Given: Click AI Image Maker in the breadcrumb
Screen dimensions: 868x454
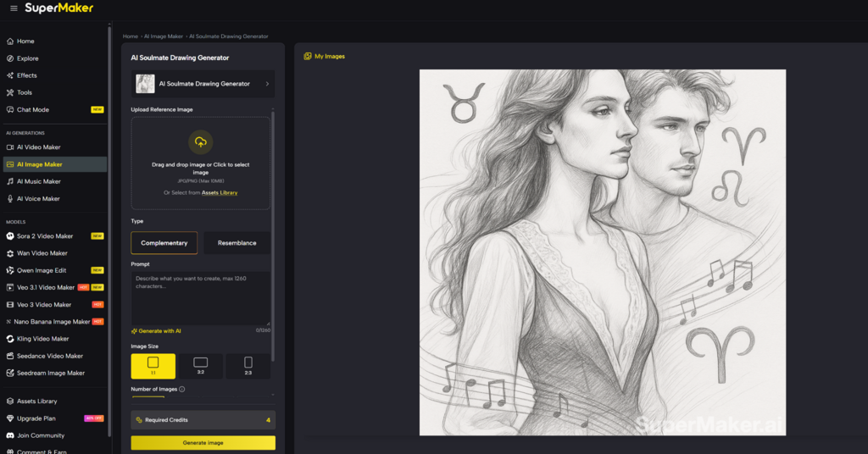Looking at the screenshot, I should (164, 36).
